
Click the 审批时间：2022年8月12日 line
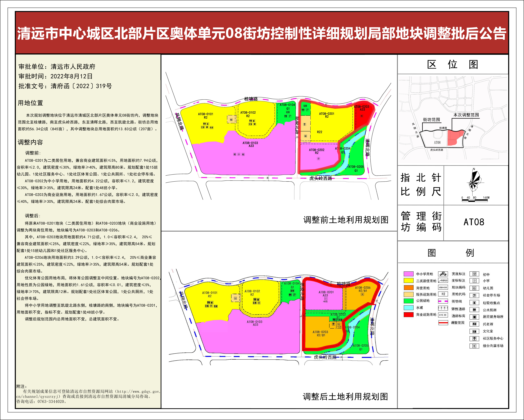[x=55, y=76]
